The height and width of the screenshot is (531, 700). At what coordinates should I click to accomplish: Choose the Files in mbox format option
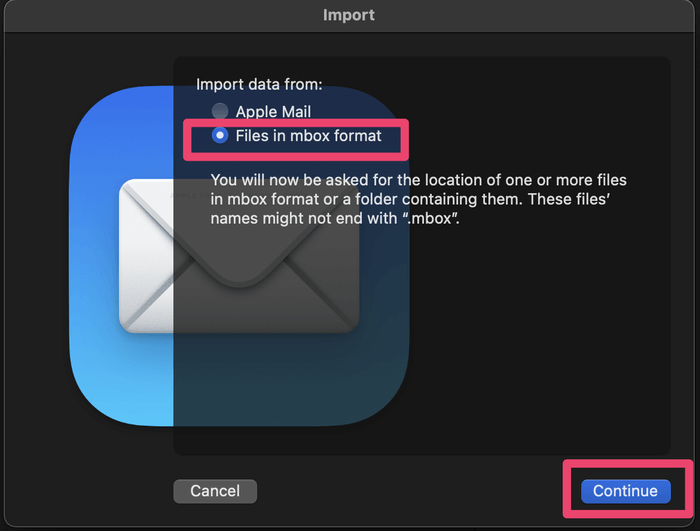pyautogui.click(x=220, y=135)
